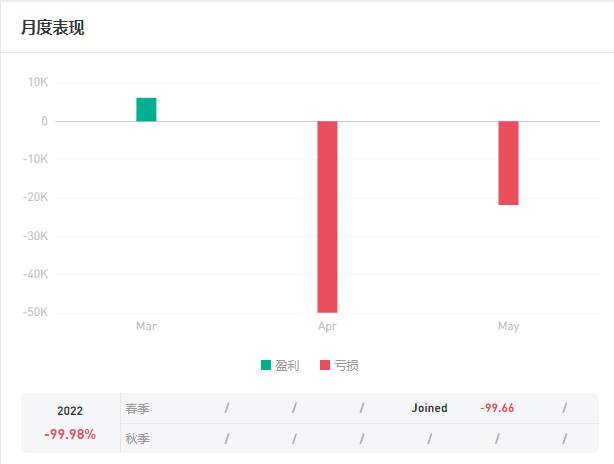This screenshot has width=614, height=464.
Task: Click the red 亏损 legend color square
Action: pyautogui.click(x=325, y=365)
